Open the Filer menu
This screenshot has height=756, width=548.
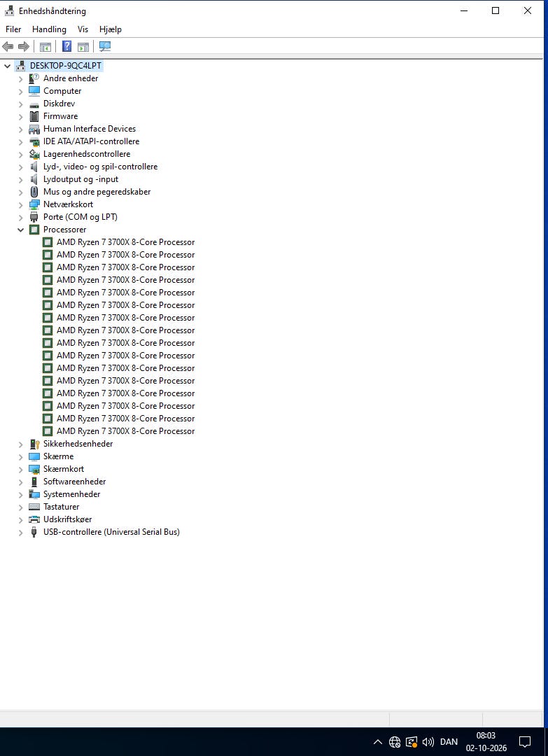13,29
